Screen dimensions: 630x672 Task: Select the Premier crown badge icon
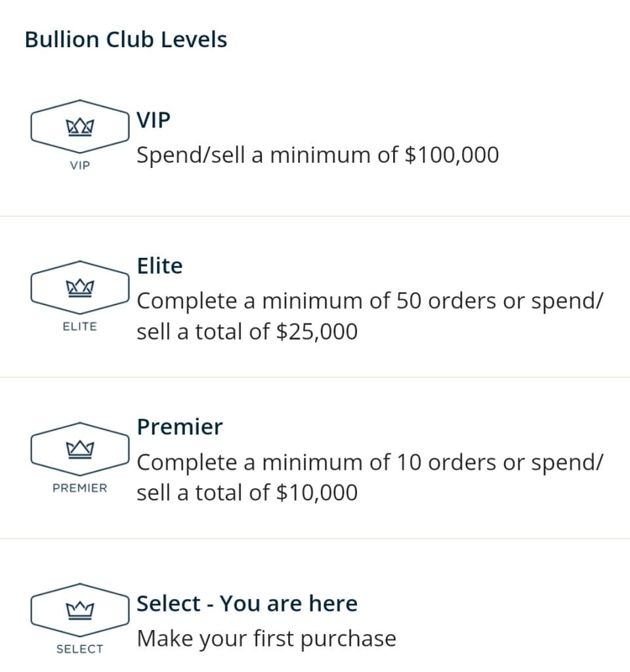(79, 448)
